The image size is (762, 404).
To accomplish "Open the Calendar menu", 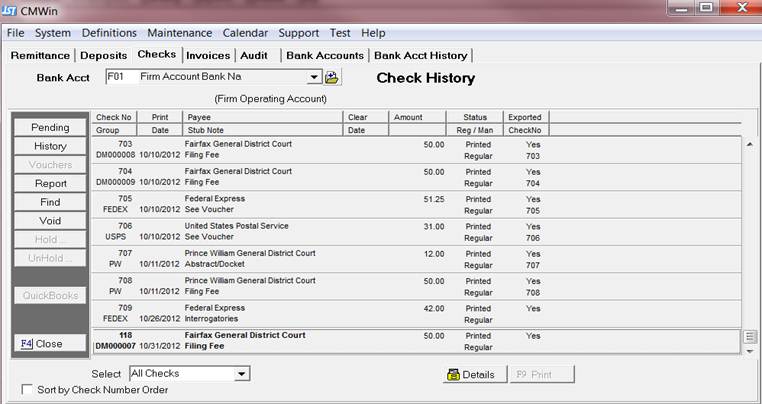I will click(x=245, y=33).
